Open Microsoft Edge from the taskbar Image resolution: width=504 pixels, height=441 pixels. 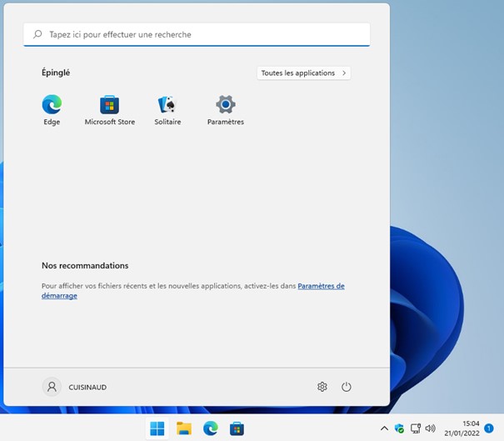pos(210,428)
